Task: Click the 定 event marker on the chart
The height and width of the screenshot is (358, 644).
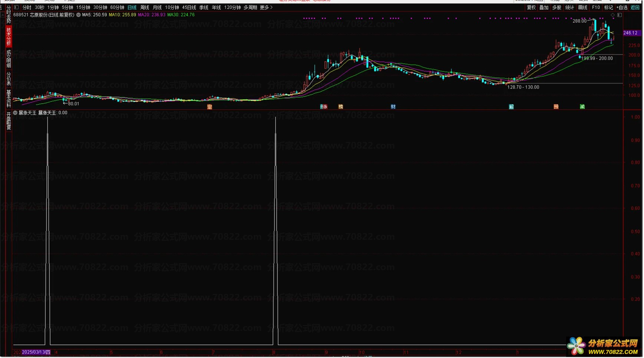Action: [210, 107]
